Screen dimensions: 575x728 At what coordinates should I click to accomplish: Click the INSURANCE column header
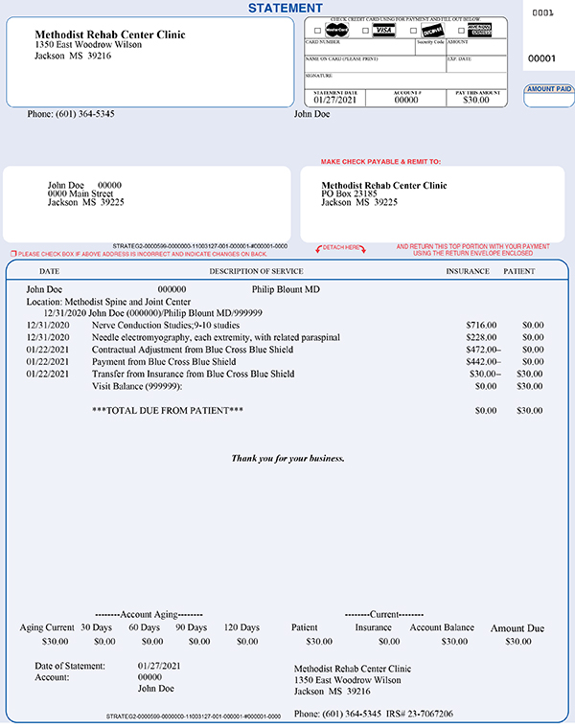point(468,271)
